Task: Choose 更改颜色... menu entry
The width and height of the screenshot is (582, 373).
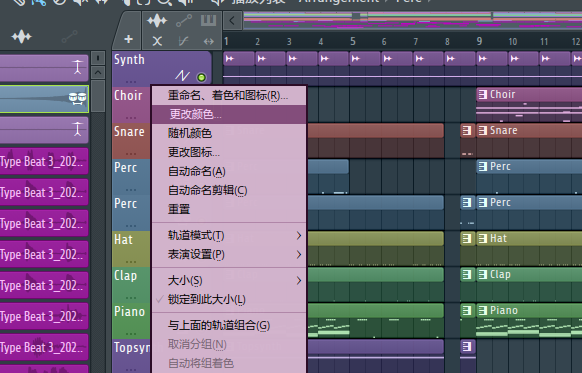Action: pyautogui.click(x=229, y=114)
